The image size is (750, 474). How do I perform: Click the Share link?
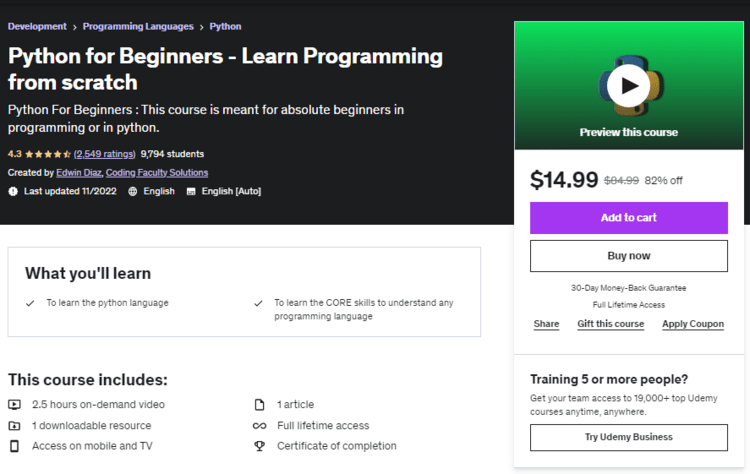tap(546, 324)
